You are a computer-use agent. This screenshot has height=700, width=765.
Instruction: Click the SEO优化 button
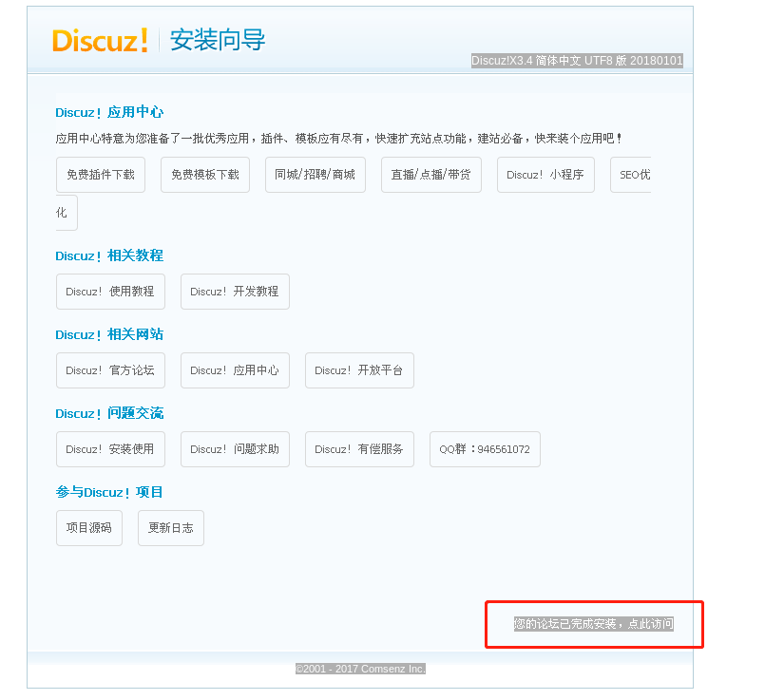point(630,175)
